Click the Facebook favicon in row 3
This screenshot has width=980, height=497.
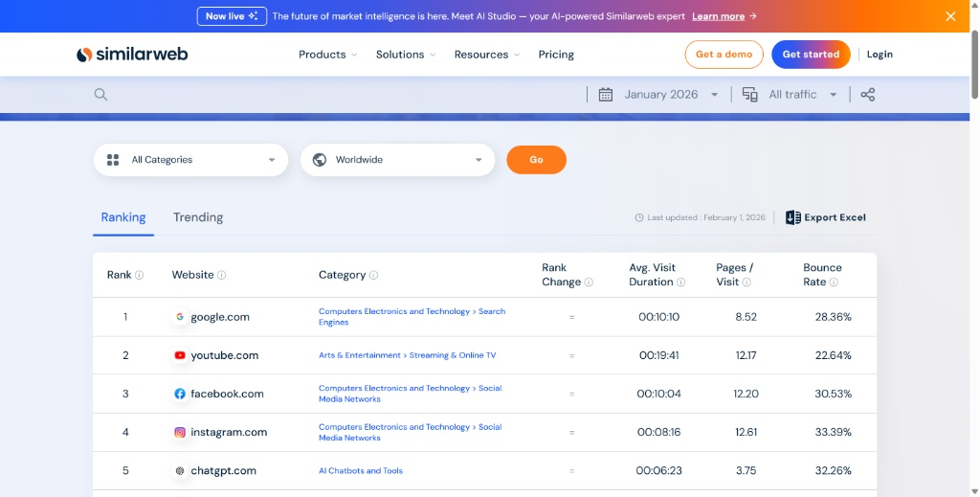(x=180, y=394)
